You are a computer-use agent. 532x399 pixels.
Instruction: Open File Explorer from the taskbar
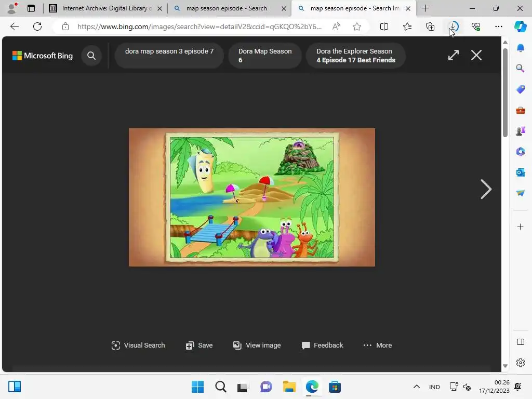(x=289, y=387)
